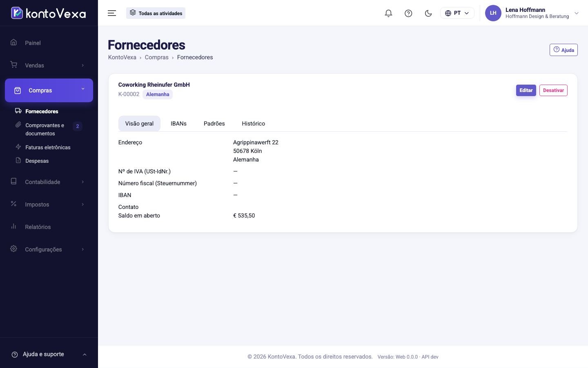Expand the Vendas menu
Image resolution: width=588 pixels, height=368 pixels.
click(49, 65)
